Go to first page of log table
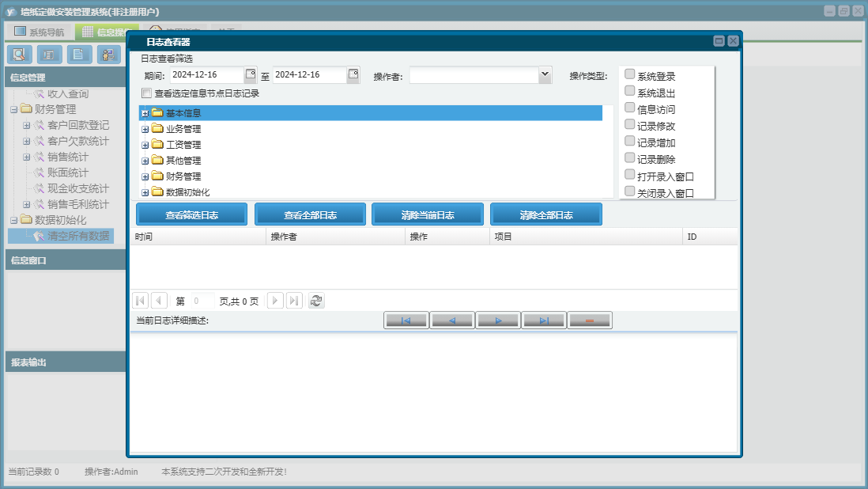The width and height of the screenshot is (868, 489). point(141,301)
